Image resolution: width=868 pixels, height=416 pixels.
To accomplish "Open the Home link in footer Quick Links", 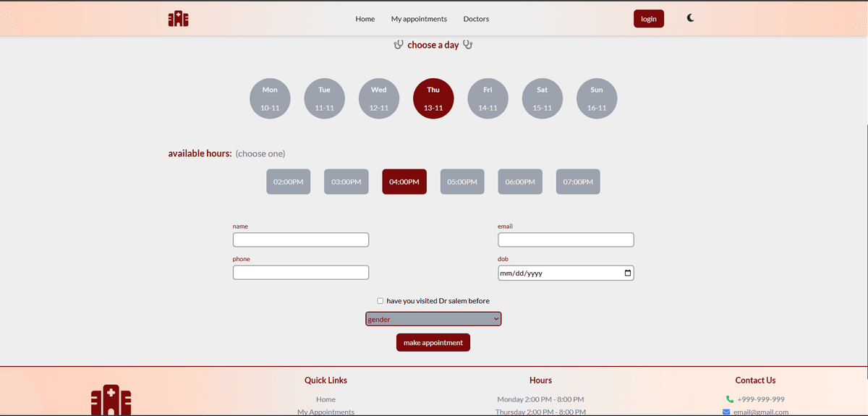I will (x=325, y=399).
